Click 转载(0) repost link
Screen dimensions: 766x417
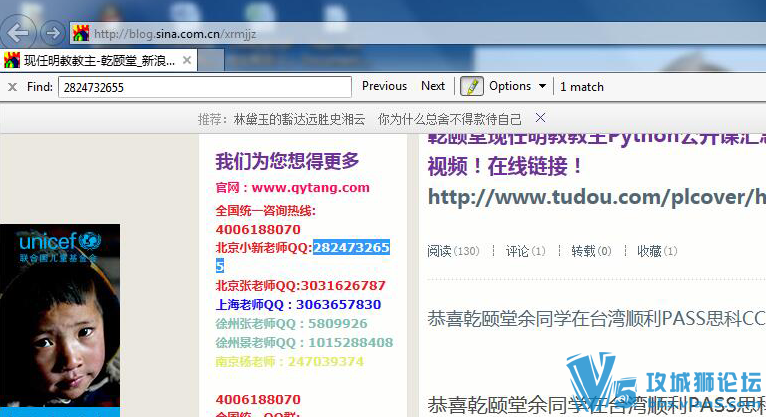[591, 251]
